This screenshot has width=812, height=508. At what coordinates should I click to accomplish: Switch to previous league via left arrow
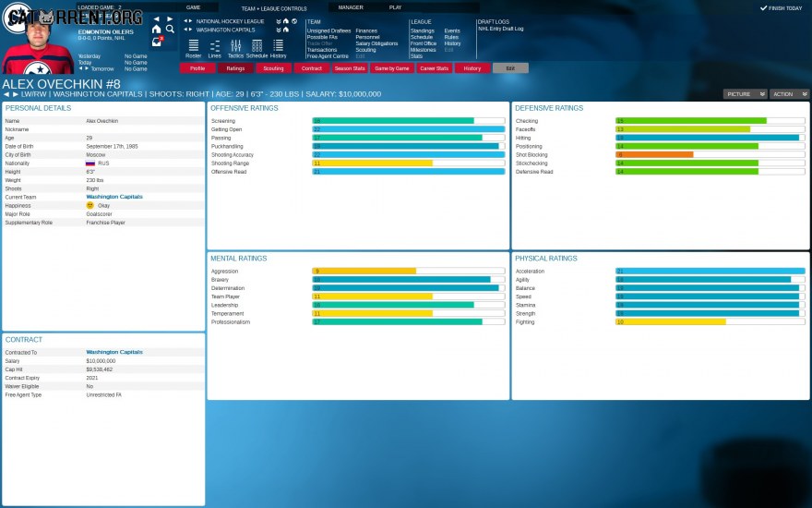[185, 21]
